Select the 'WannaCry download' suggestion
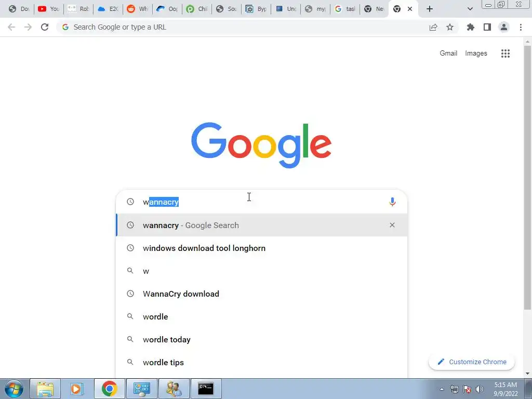532x399 pixels. tap(262, 294)
